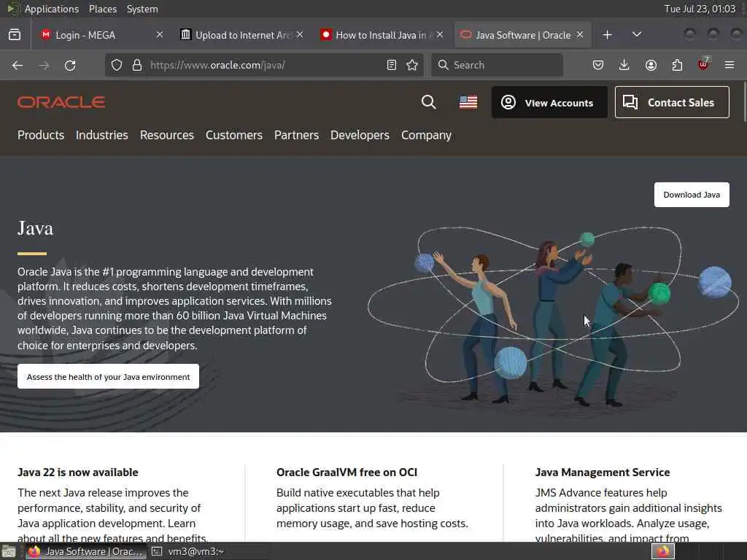Switch to the Upload to Internet Archive tab

[236, 35]
